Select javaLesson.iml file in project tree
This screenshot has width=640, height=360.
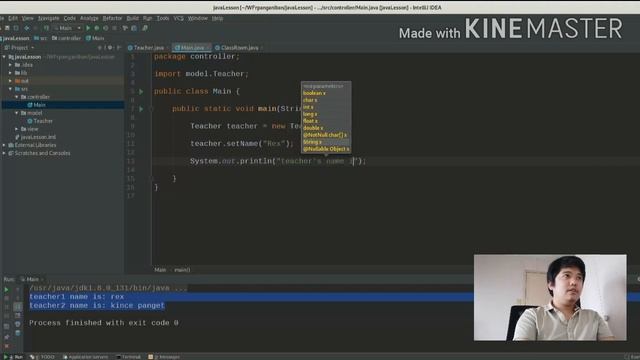(x=38, y=137)
